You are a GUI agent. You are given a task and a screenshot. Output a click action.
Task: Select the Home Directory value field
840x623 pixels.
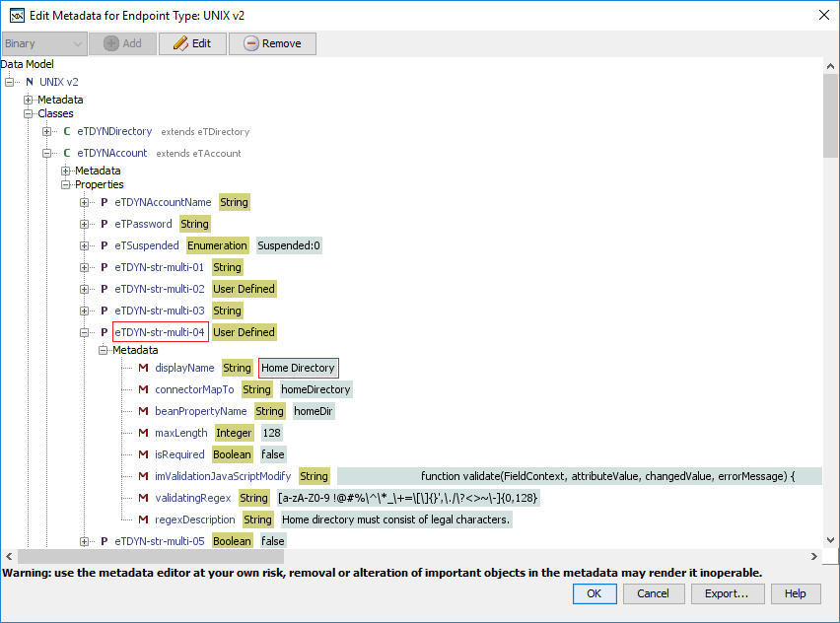[x=298, y=368]
